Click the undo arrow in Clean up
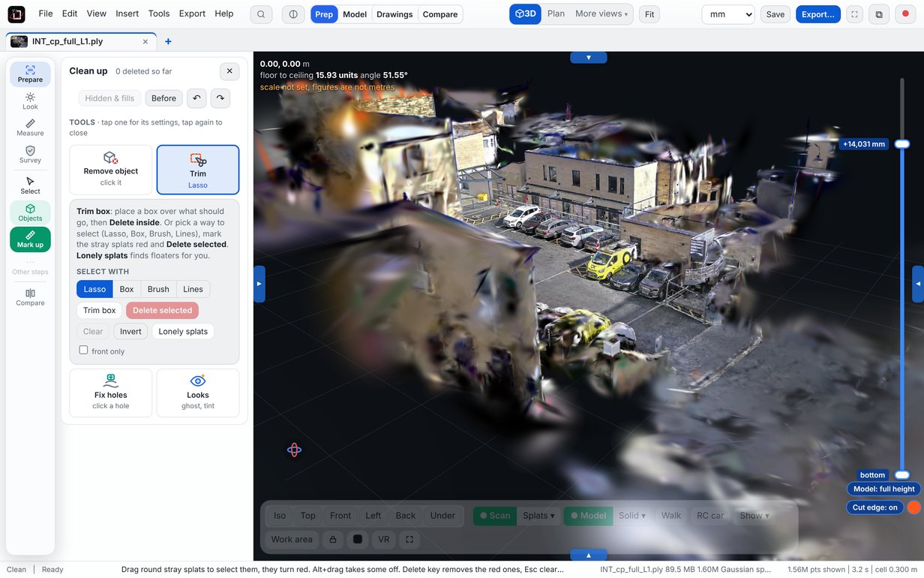 pyautogui.click(x=196, y=98)
